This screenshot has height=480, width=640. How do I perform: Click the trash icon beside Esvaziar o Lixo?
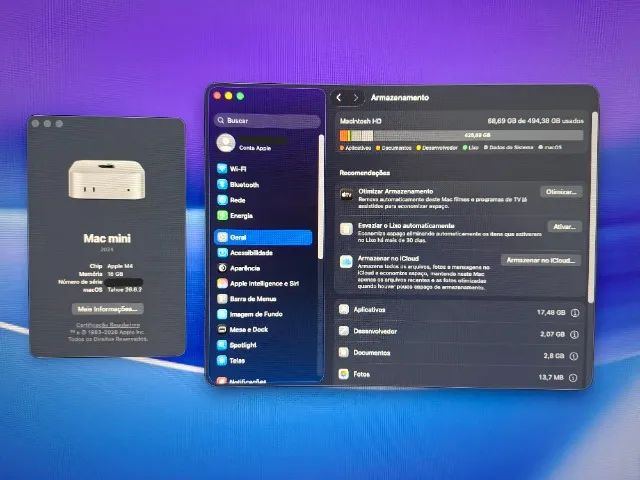coord(346,229)
